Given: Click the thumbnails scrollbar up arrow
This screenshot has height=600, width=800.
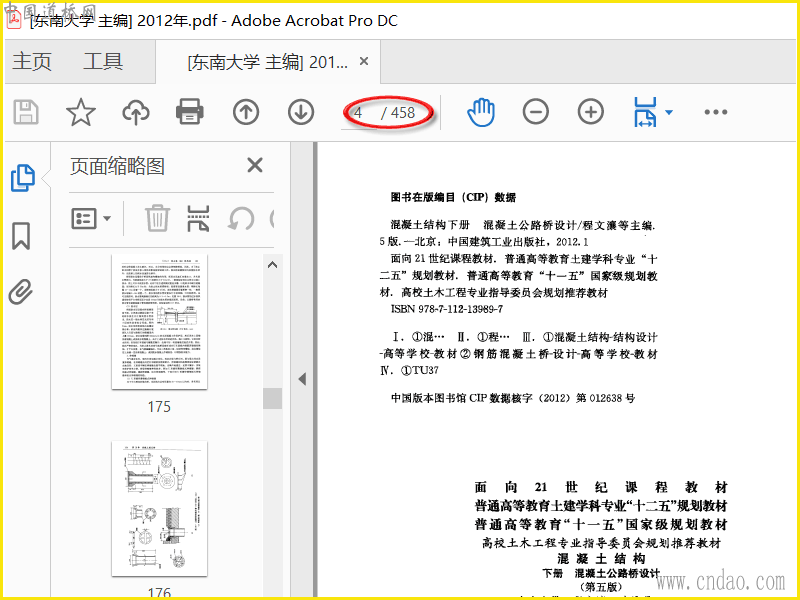Looking at the screenshot, I should tap(272, 265).
